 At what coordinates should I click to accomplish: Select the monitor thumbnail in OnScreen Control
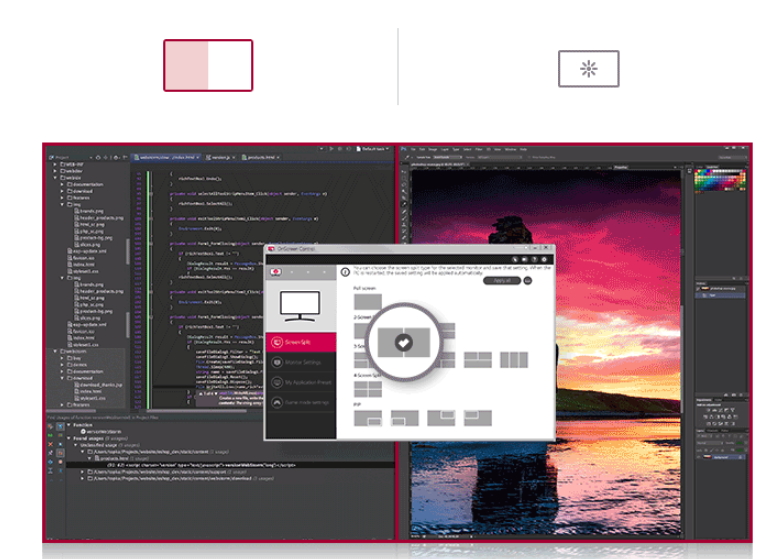300,306
